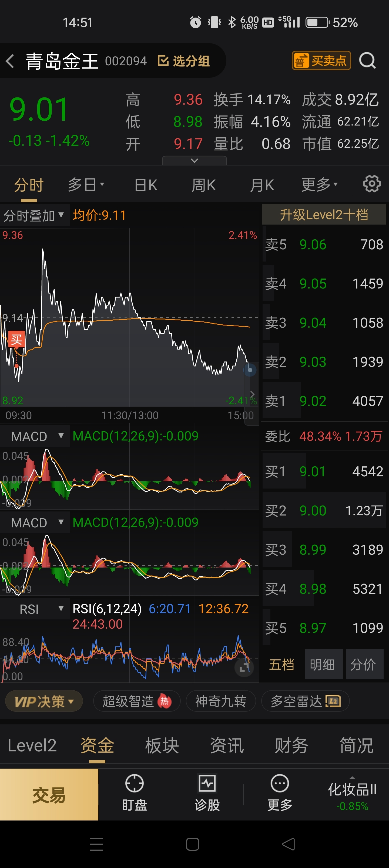This screenshot has height=868, width=389.
Task: Tap the 委比 48.34% ratio row
Action: (x=324, y=436)
